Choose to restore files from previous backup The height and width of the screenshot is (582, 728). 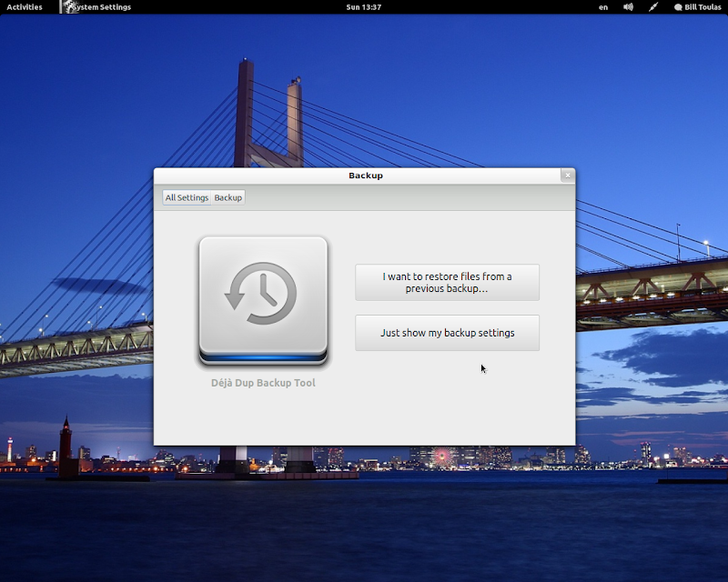[x=447, y=282]
